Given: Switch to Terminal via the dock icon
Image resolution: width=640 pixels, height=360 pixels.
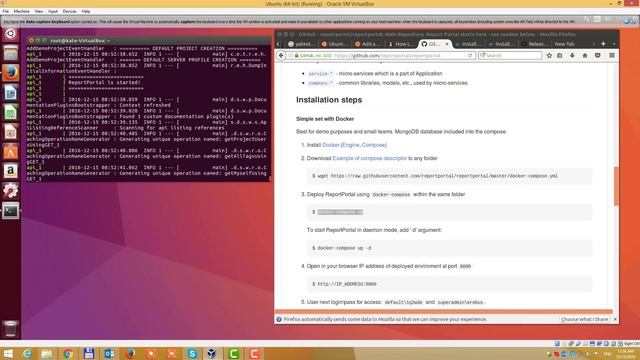Looking at the screenshot, I should pos(10,211).
